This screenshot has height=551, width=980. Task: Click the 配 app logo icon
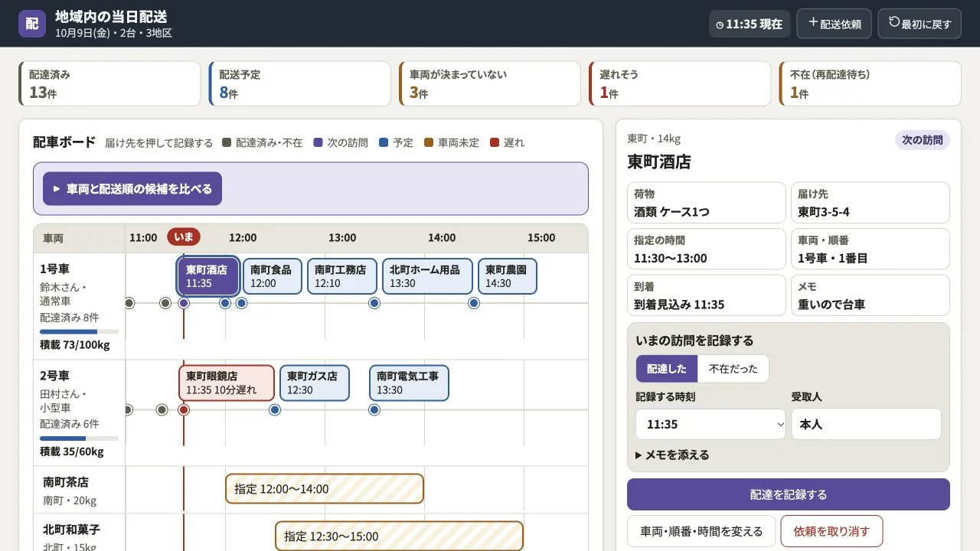click(32, 23)
